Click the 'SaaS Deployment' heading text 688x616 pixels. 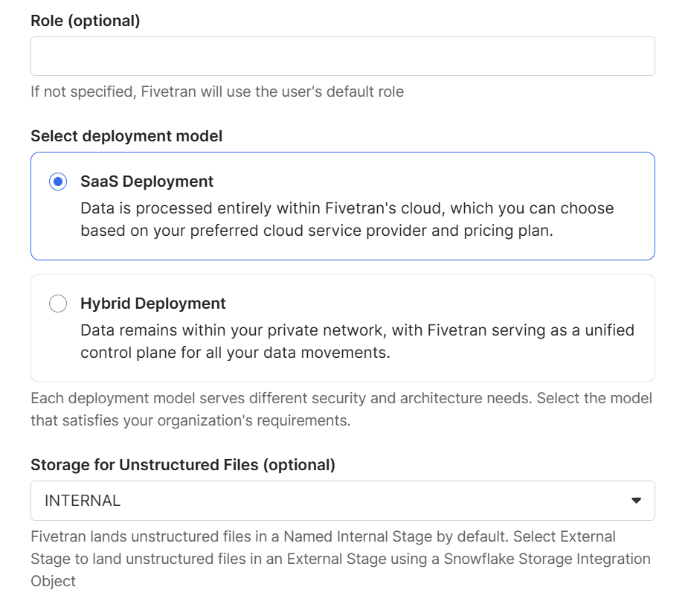147,182
